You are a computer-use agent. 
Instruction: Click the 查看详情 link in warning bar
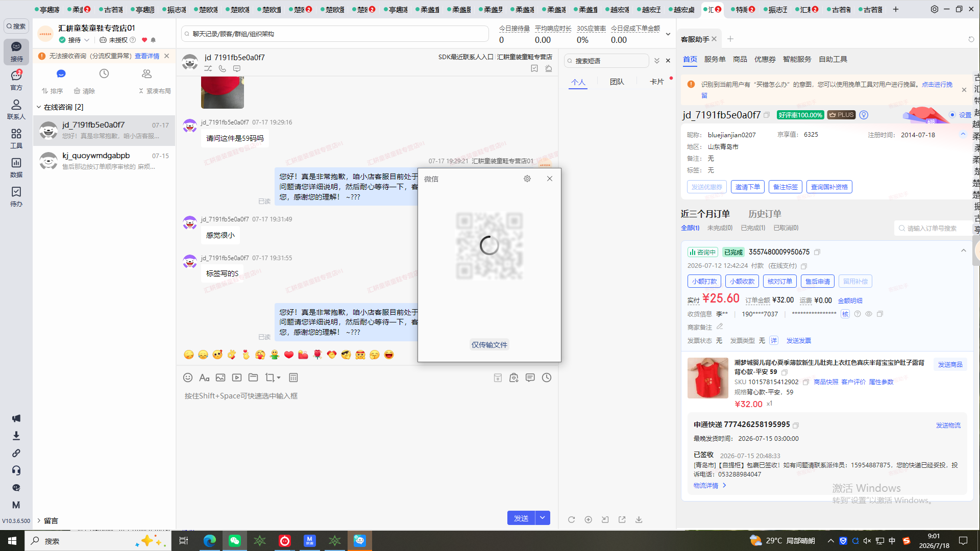147,56
